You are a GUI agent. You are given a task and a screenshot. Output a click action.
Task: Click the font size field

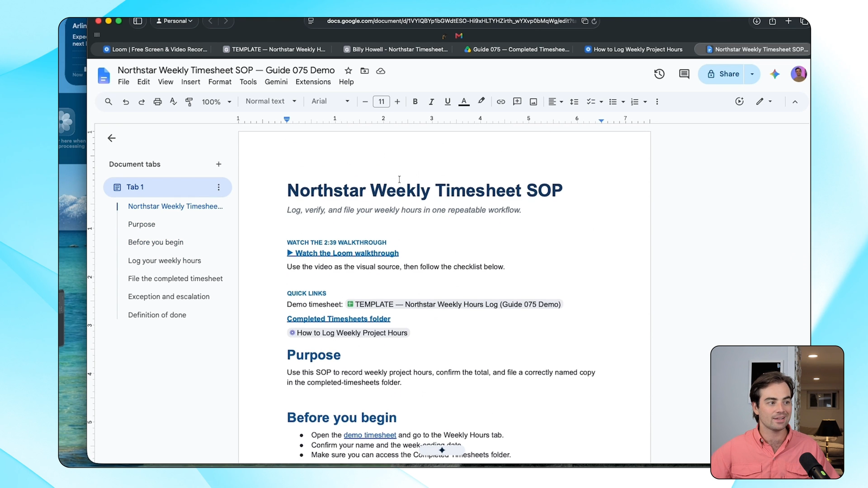click(381, 101)
